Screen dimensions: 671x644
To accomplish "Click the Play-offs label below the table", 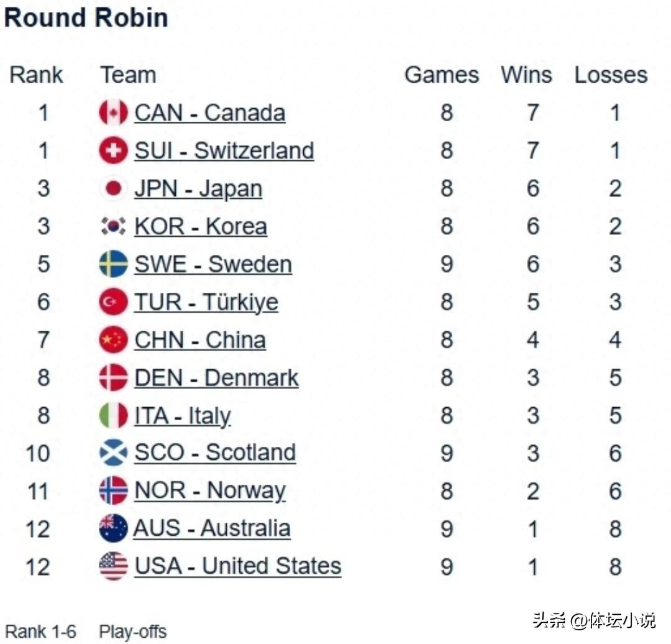I will 132,632.
